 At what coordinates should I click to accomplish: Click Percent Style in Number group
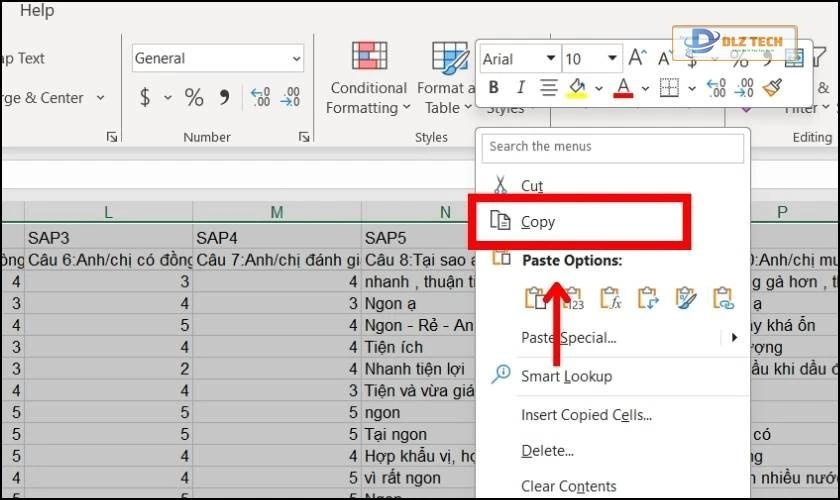pyautogui.click(x=194, y=97)
